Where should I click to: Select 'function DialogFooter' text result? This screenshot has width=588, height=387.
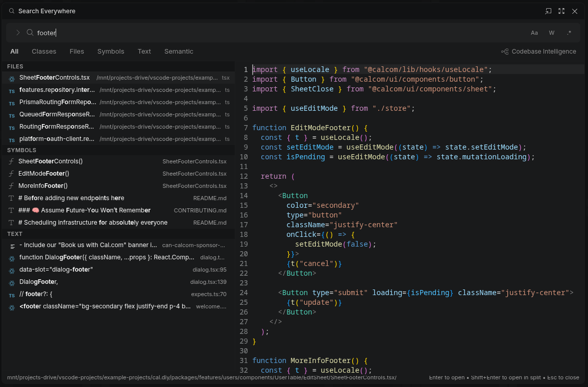pyautogui.click(x=118, y=257)
